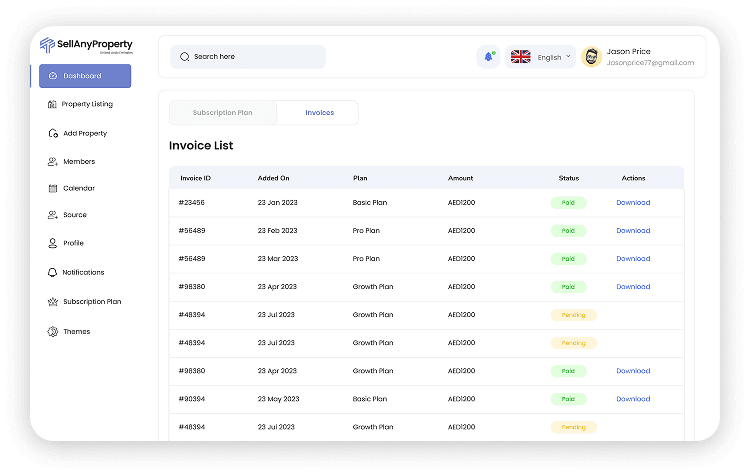This screenshot has width=750, height=475.
Task: Click the Amount column header
Action: [x=460, y=178]
